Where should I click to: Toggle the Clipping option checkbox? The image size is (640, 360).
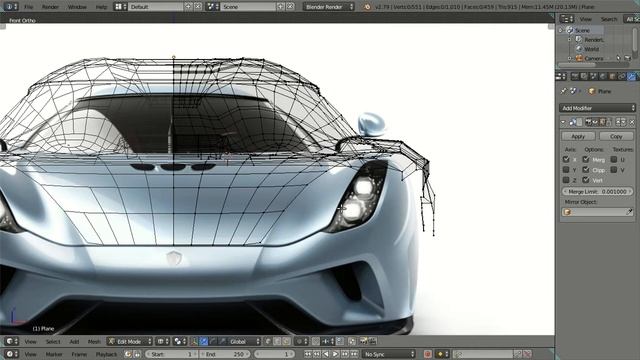click(x=586, y=170)
